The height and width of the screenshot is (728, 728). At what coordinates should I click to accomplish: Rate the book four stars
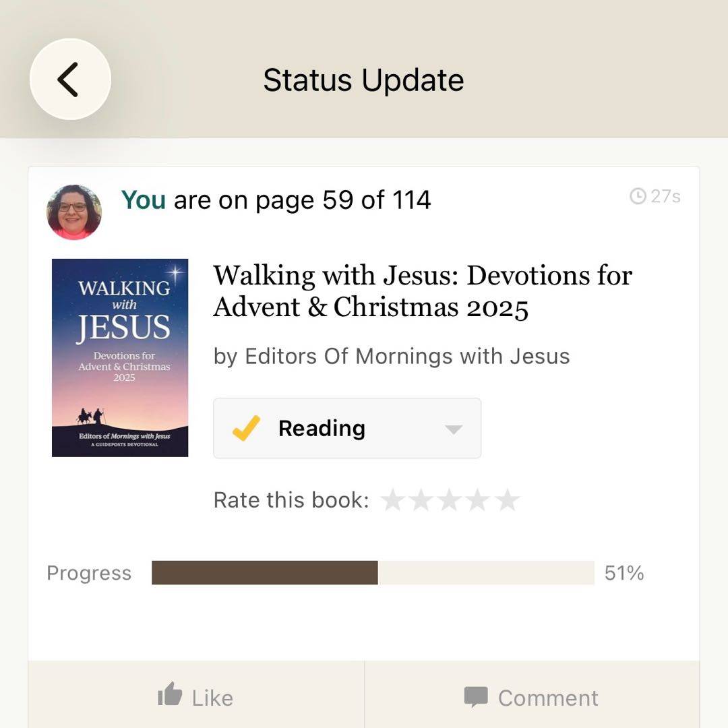tap(479, 500)
